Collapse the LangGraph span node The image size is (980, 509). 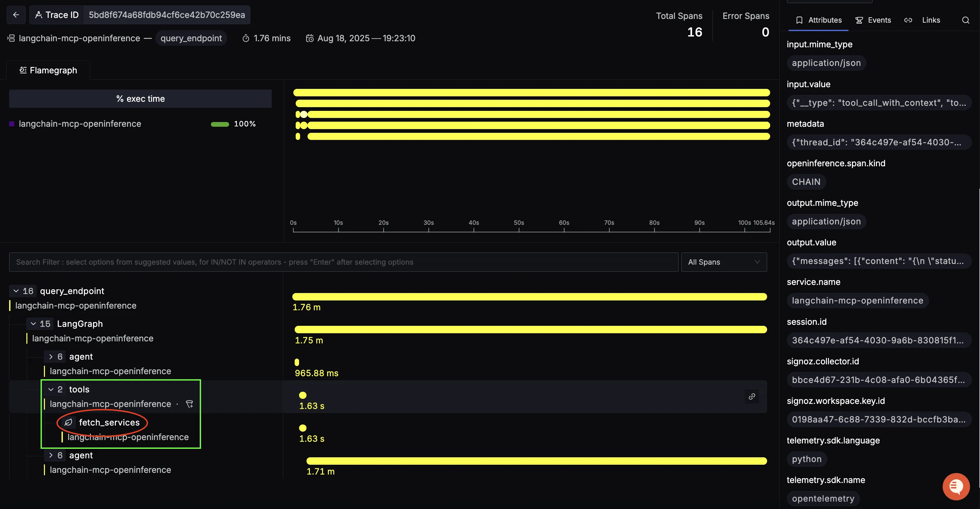(x=33, y=324)
